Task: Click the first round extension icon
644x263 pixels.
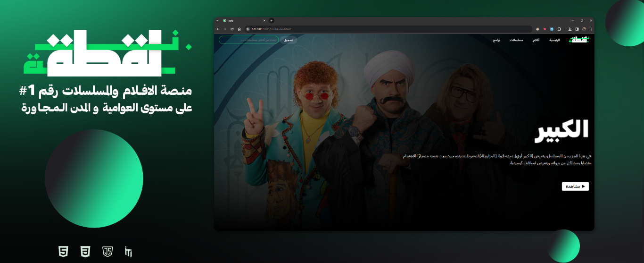Action: click(537, 29)
